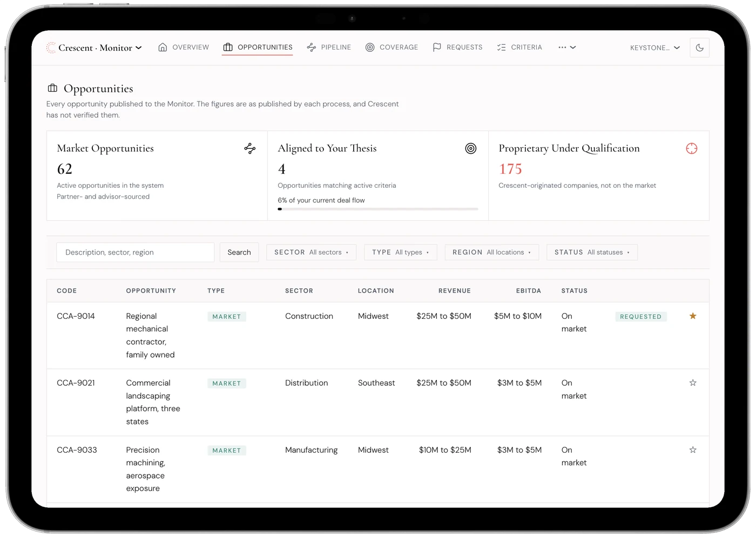This screenshot has width=756, height=538.
Task: Open the Crescent Monitor workspace switcher
Action: click(94, 47)
